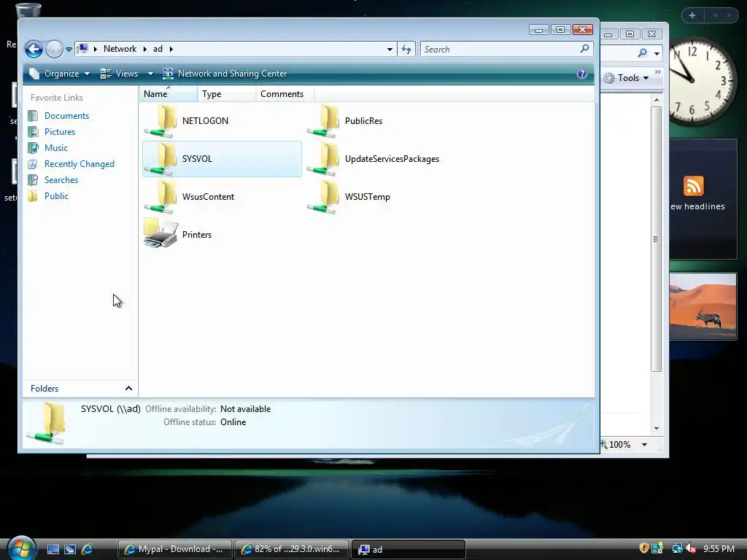Image resolution: width=747 pixels, height=560 pixels.
Task: Click the Views button
Action: coord(120,74)
